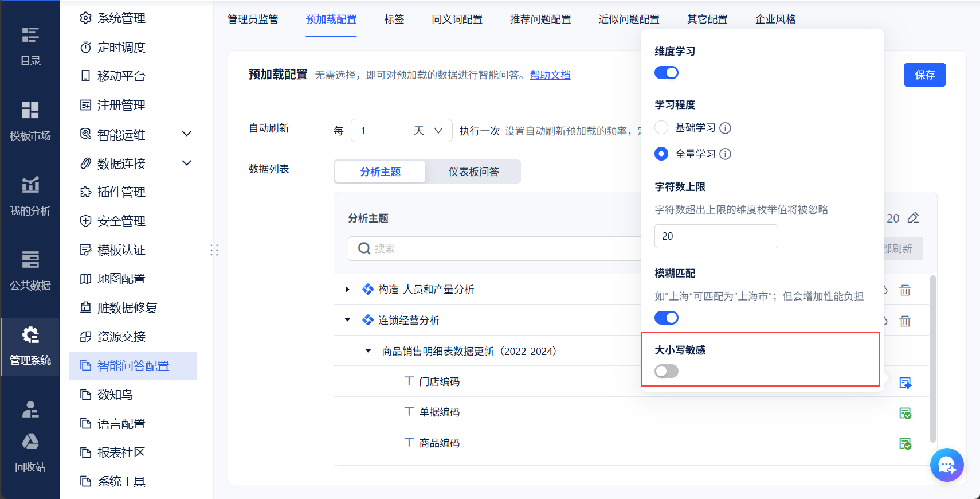Viewport: 980px width, 499px height.
Task: Open the 帮助文档 link
Action: point(550,75)
